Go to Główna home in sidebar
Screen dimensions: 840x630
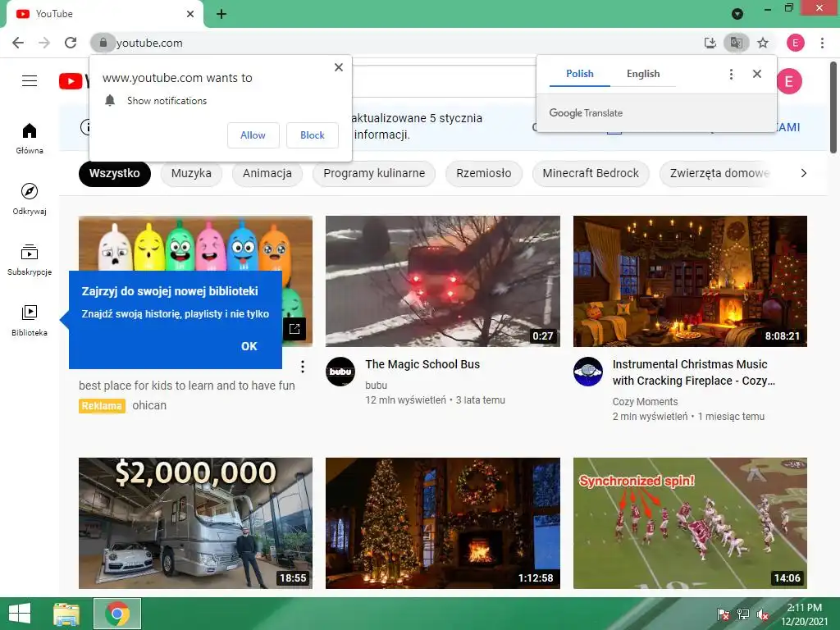[x=30, y=138]
